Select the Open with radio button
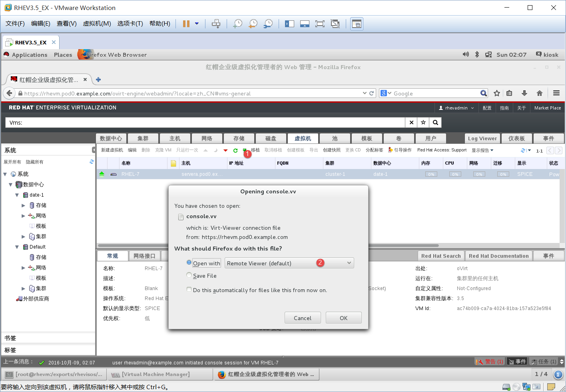Viewport: 566px width, 392px height. click(189, 263)
